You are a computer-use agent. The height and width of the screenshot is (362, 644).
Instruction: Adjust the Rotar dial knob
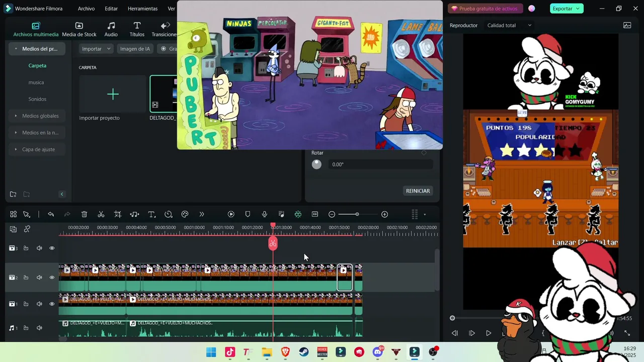[316, 164]
